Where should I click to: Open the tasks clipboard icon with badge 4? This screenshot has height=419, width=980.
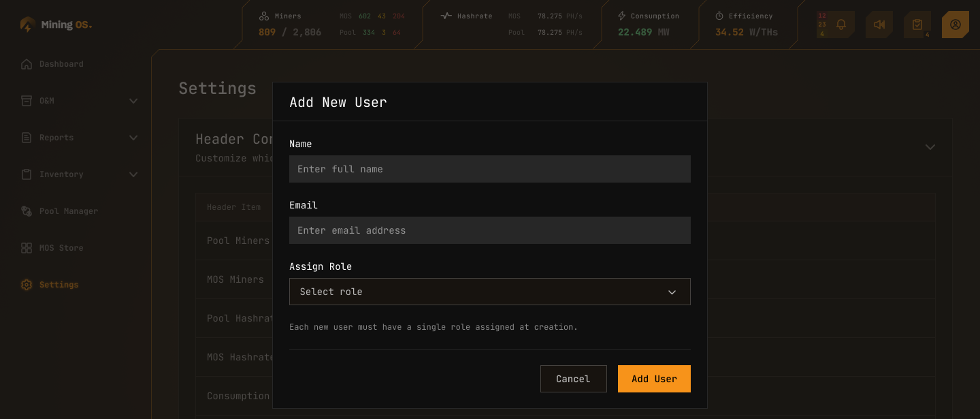917,24
